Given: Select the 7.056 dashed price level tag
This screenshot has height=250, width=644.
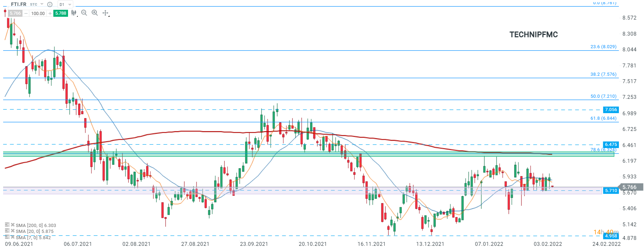Looking at the screenshot, I should click(611, 110).
